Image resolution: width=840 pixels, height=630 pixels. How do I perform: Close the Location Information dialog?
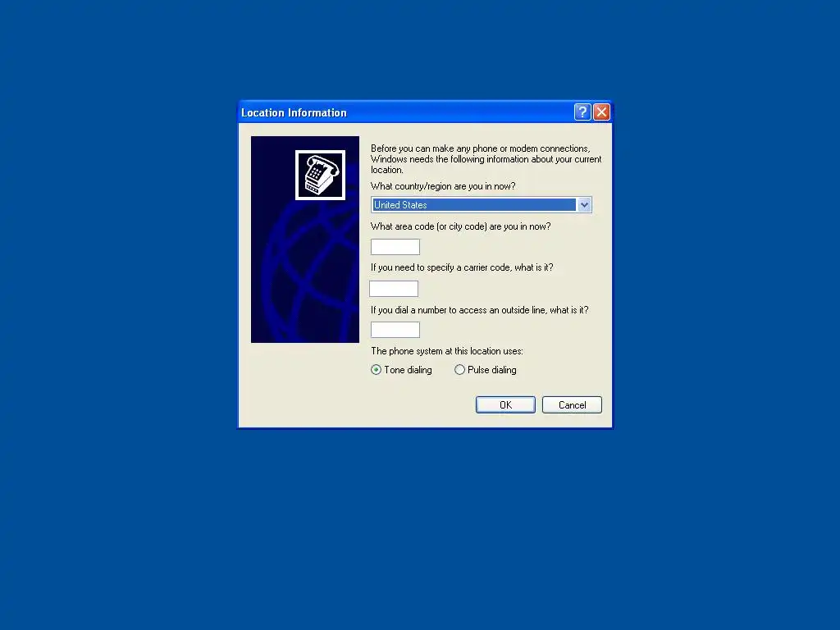(x=601, y=112)
